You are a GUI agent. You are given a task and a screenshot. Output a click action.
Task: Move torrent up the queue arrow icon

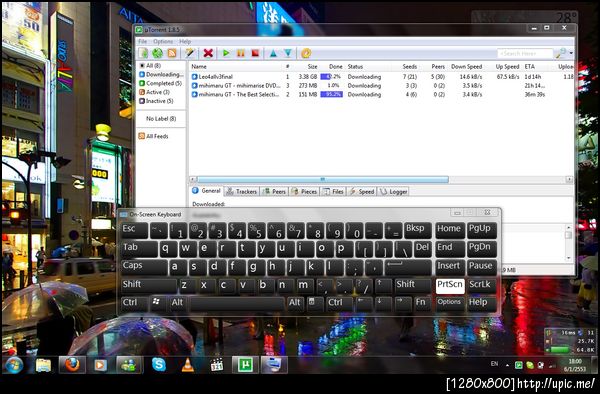[273, 53]
